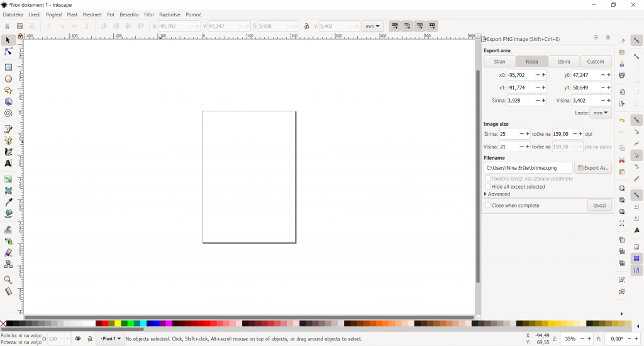
Task: Open the Filtri menu
Action: pyautogui.click(x=148, y=14)
